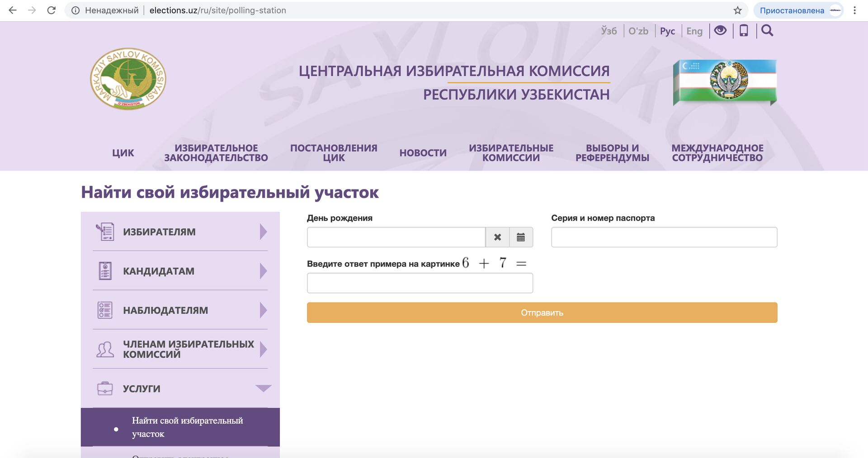Viewport: 868px width, 458px height.
Task: Switch language to O'zb
Action: click(638, 31)
